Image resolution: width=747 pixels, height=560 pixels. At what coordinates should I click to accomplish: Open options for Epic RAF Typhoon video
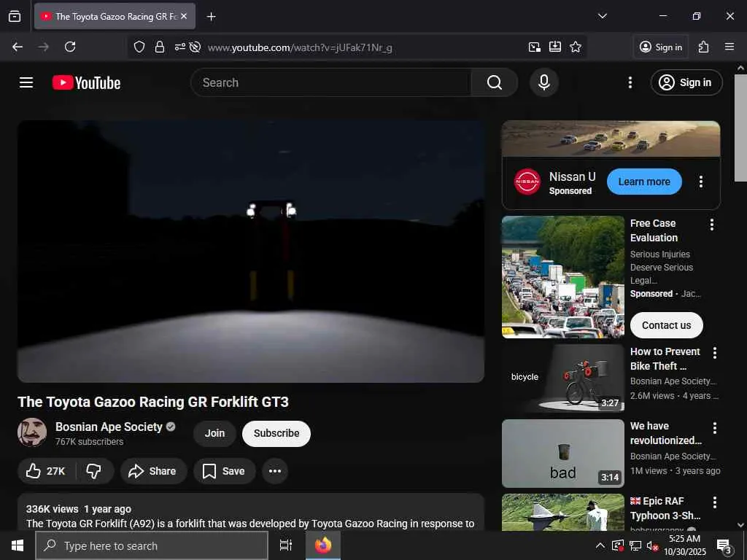coord(715,502)
